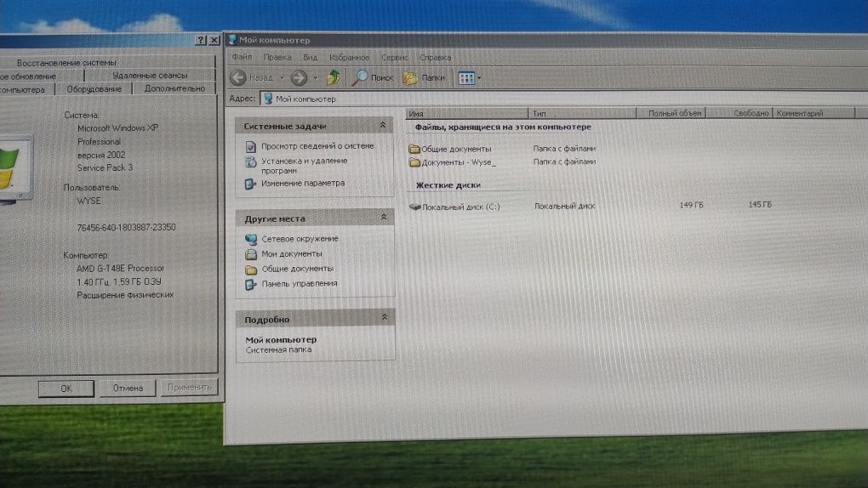Click the help question mark in properties dialog
The height and width of the screenshot is (488, 868).
[201, 40]
